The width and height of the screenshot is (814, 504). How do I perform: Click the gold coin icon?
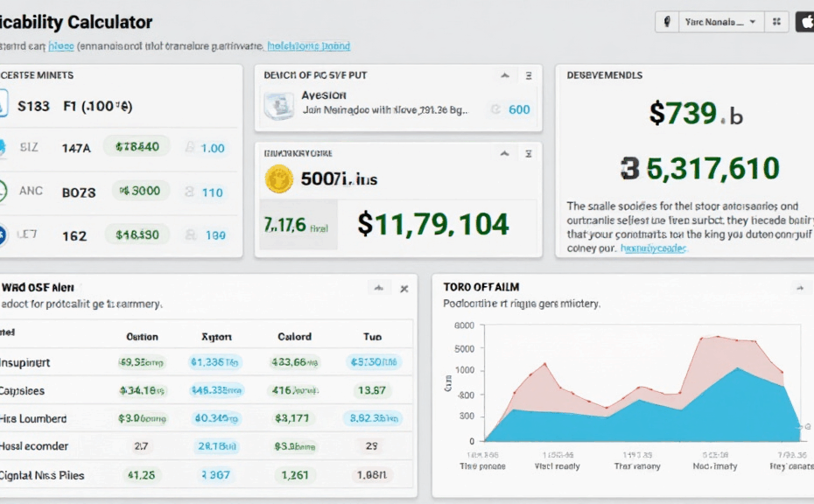278,178
